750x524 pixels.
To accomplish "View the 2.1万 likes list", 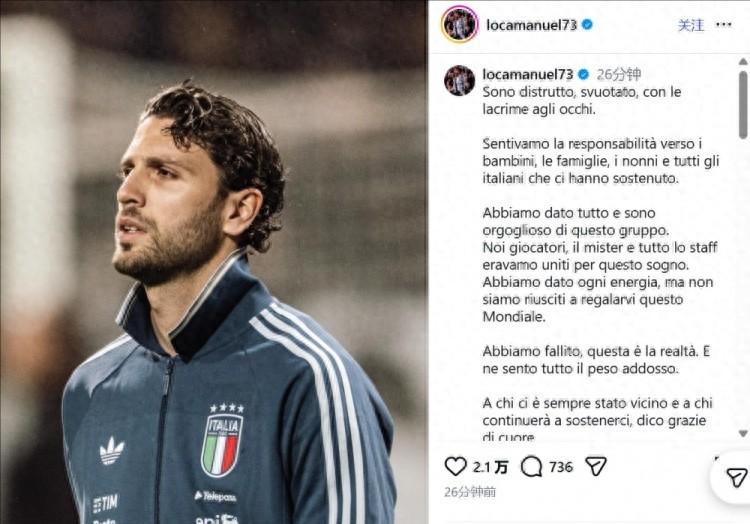I will tap(490, 467).
